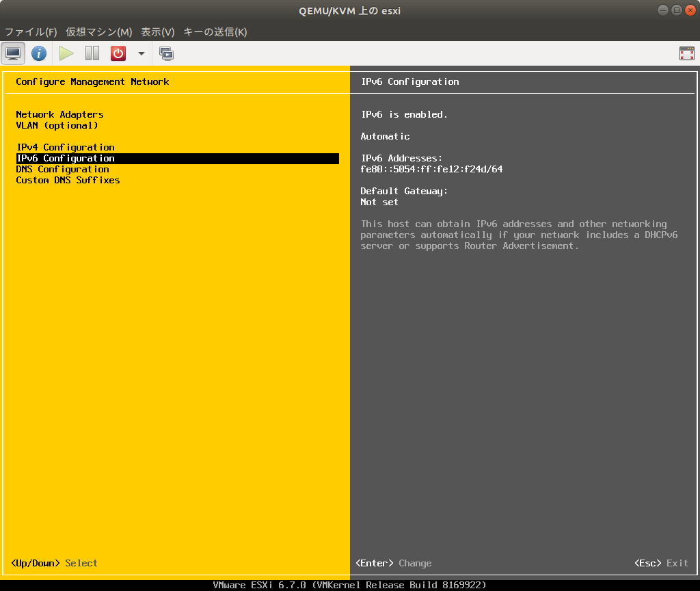Select IPv4 Configuration entry
This screenshot has width=700, height=591.
tap(66, 148)
